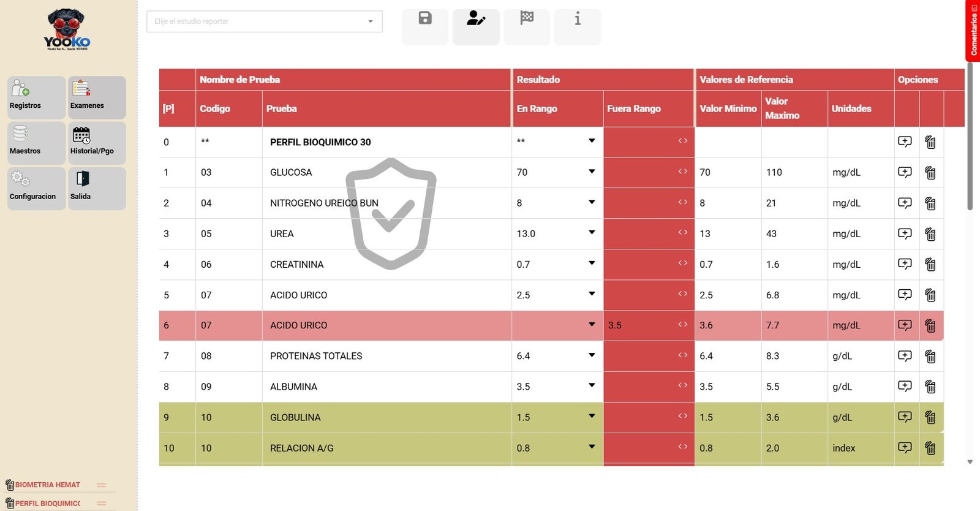
Task: Add comment to UREA row
Action: point(905,233)
